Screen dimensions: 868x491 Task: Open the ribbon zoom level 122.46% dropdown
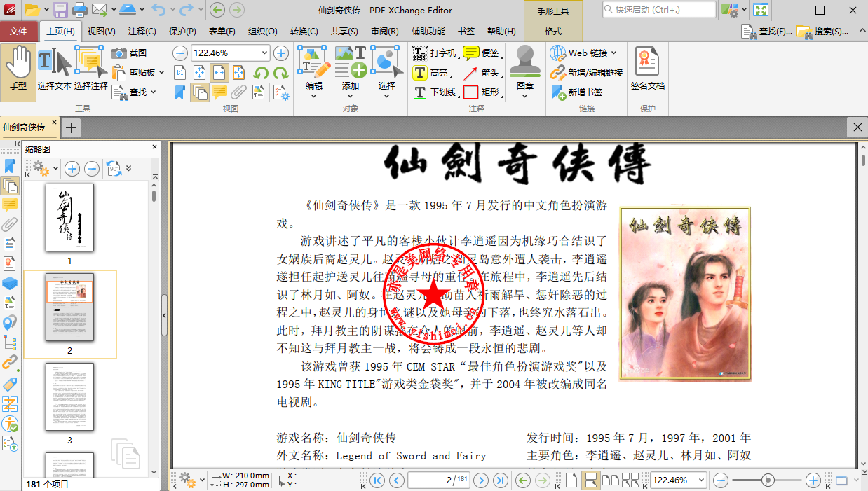(x=264, y=53)
